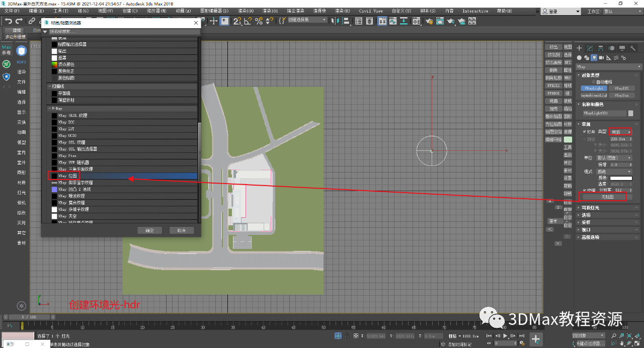
Task: Open the 类型 light type dropdown
Action: click(620, 131)
